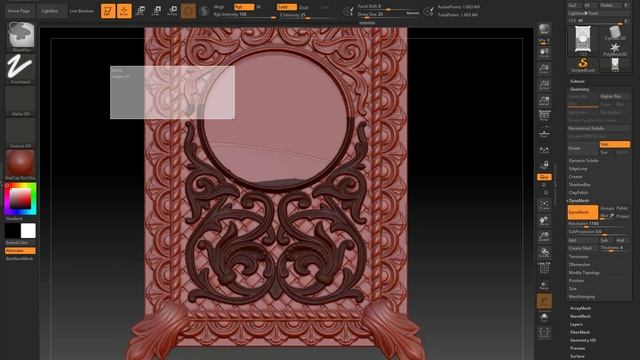
Task: Select the Edit mode button
Action: [x=108, y=11]
